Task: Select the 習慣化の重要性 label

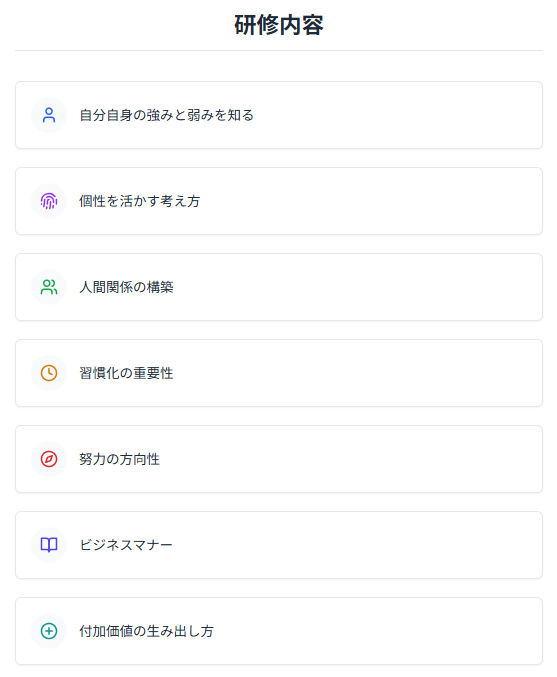Action: click(126, 373)
